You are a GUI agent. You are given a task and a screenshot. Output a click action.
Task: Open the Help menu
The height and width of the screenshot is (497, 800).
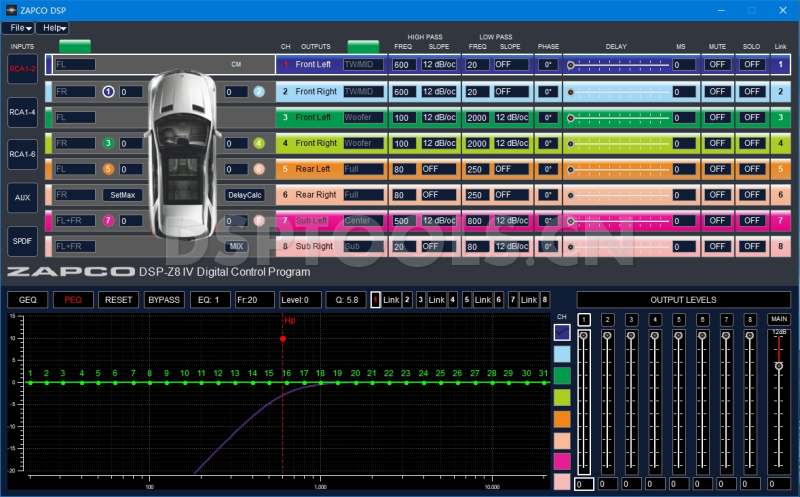pos(52,28)
